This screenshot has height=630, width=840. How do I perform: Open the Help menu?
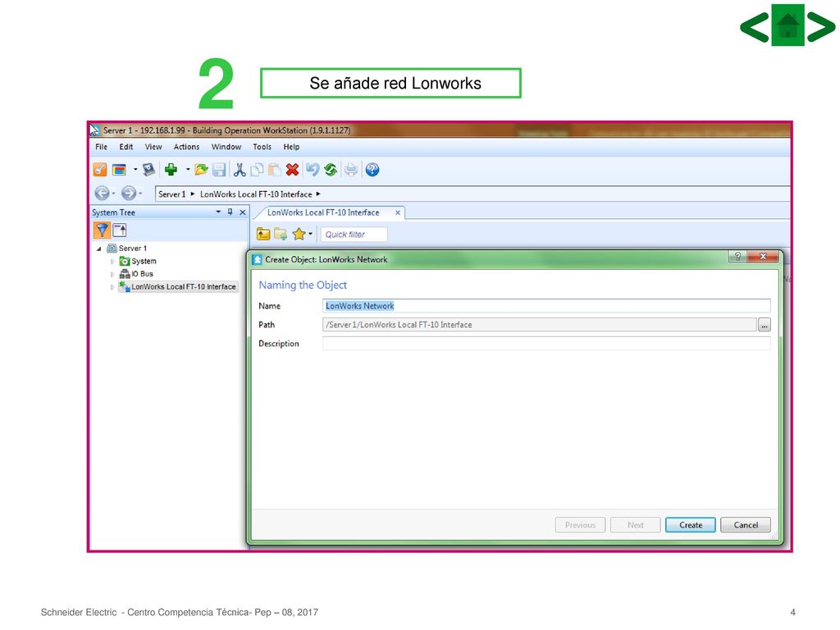coord(291,147)
